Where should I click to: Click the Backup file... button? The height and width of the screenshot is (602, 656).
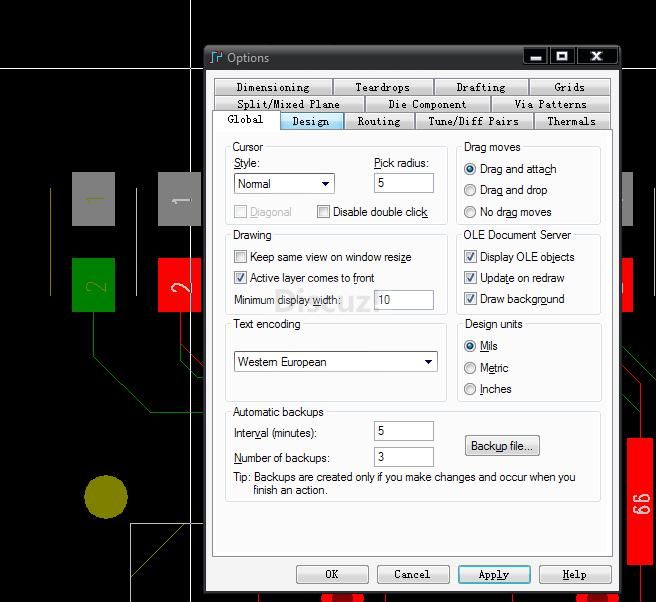[x=502, y=446]
